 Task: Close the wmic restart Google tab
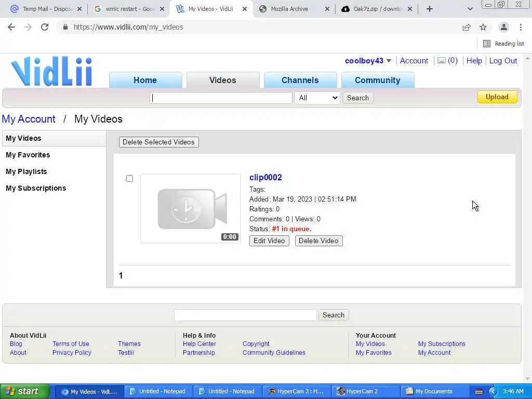click(162, 9)
